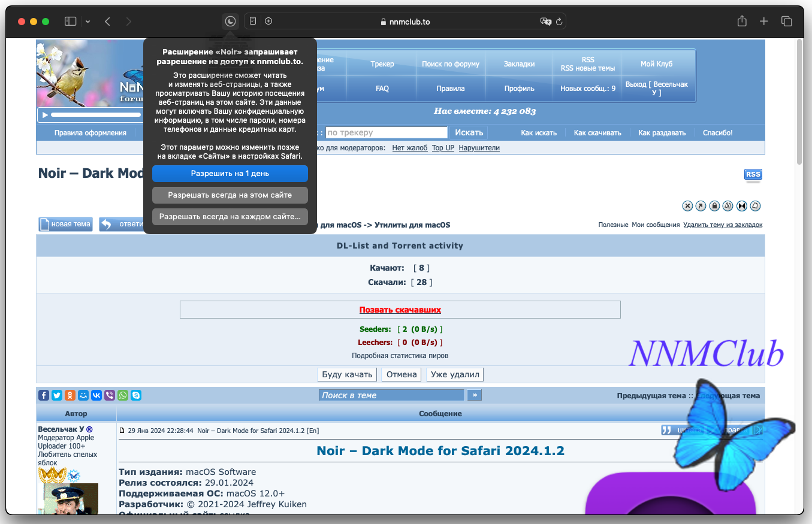Screen dimensions: 812x524
Task: Choose 'Разрешать всегда на каждом сайте…'
Action: coord(230,217)
